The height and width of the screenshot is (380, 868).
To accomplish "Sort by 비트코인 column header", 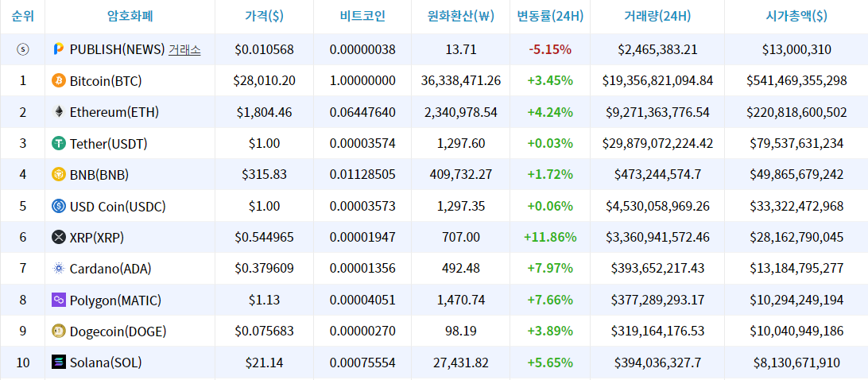I will pyautogui.click(x=362, y=16).
